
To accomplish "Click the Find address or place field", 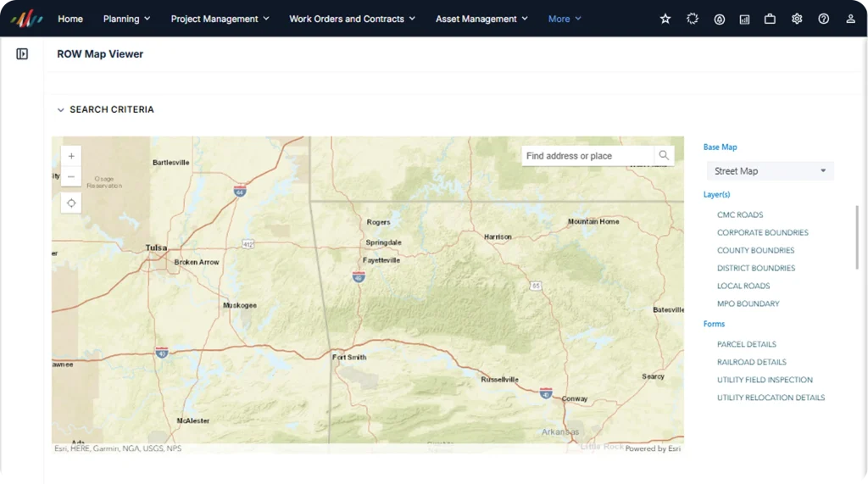I will pyautogui.click(x=587, y=156).
